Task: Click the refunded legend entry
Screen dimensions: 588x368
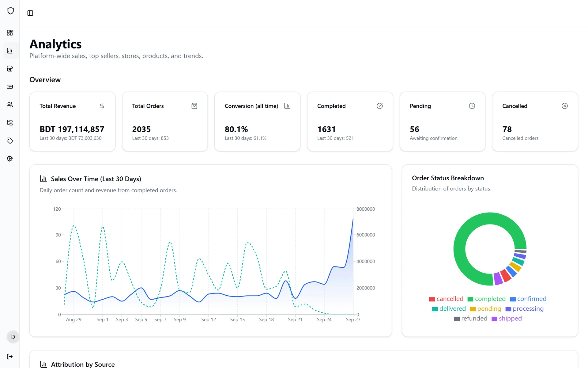Action: pos(470,318)
